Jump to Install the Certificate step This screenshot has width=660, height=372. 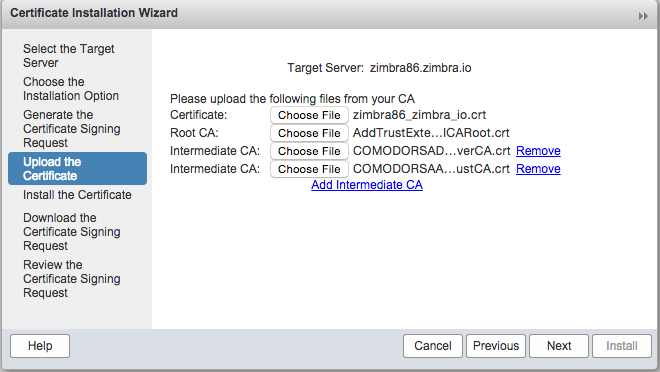click(x=77, y=195)
